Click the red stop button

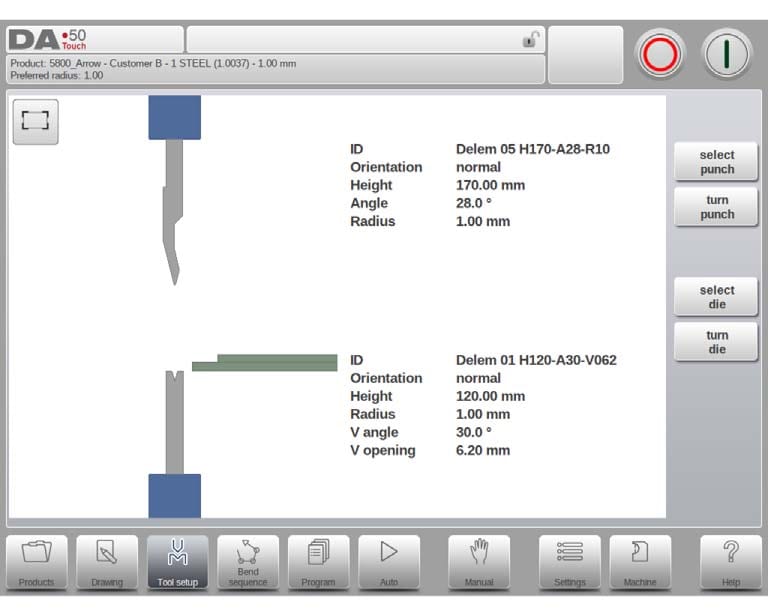pos(660,54)
